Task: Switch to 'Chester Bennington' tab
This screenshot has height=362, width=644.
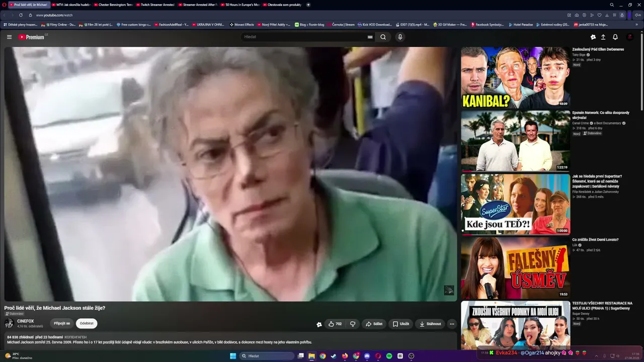Action: (x=113, y=5)
